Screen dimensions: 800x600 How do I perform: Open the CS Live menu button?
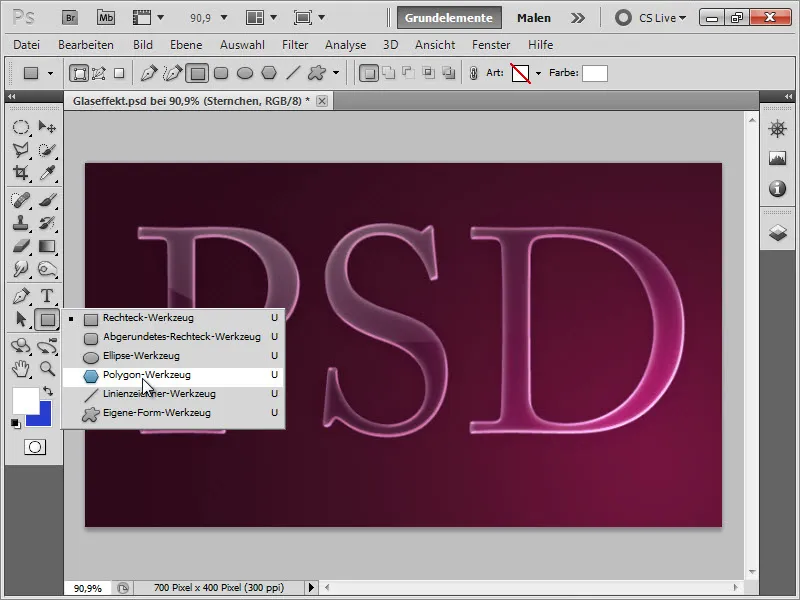(651, 18)
